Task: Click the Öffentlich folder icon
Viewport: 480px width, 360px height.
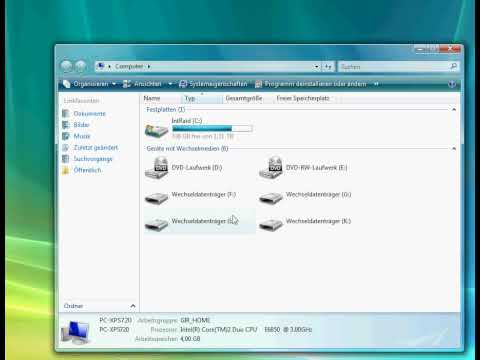Action: pyautogui.click(x=66, y=170)
